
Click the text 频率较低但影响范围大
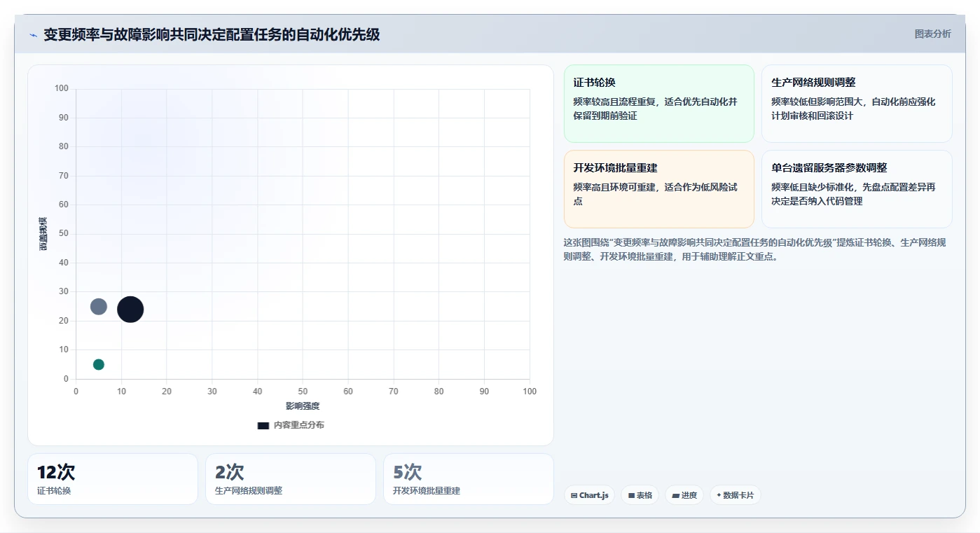pos(853,109)
